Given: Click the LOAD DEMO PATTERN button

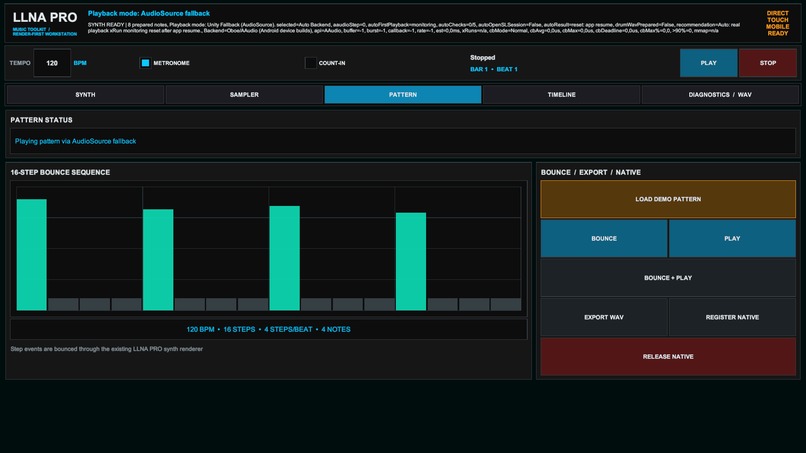Looking at the screenshot, I should click(668, 199).
